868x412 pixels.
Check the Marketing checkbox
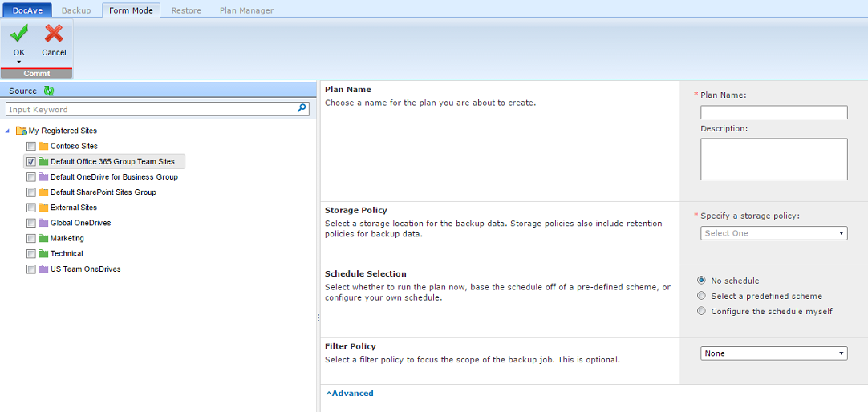[31, 238]
